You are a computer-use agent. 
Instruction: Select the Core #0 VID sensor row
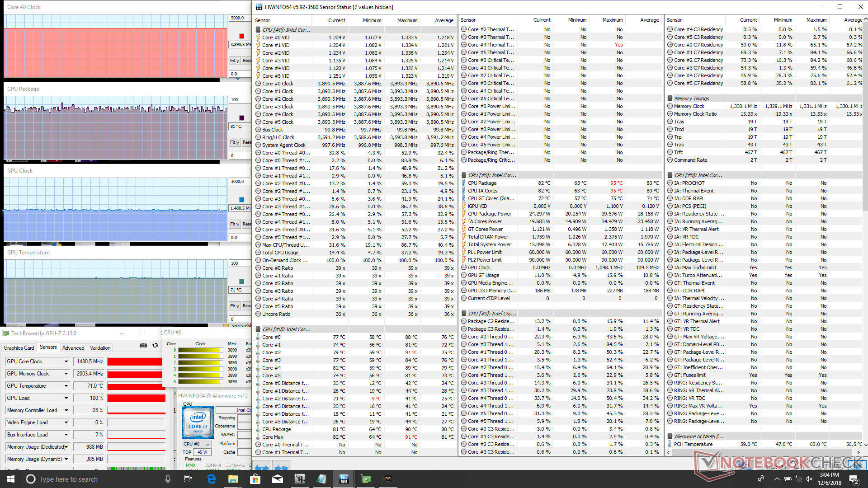[x=355, y=38]
